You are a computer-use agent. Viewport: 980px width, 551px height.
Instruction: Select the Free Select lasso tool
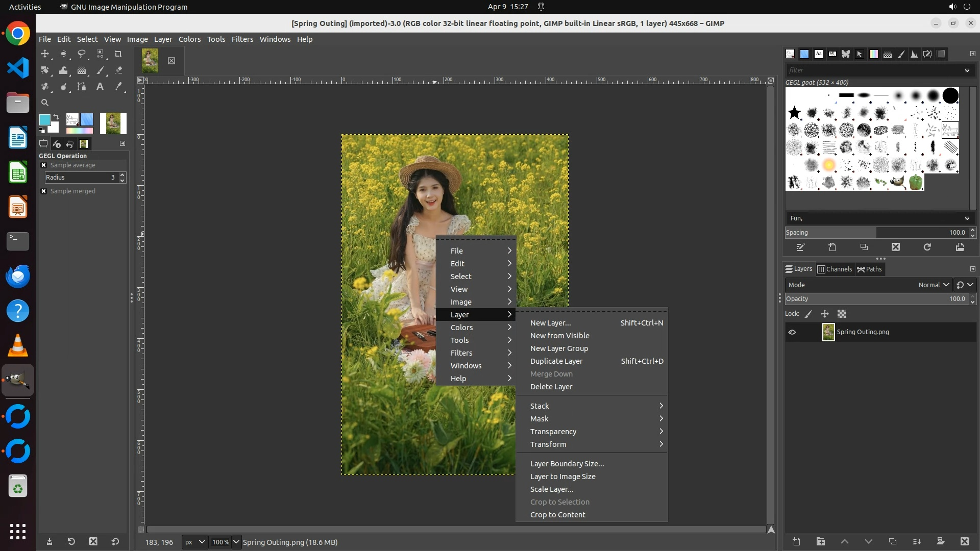(x=82, y=54)
